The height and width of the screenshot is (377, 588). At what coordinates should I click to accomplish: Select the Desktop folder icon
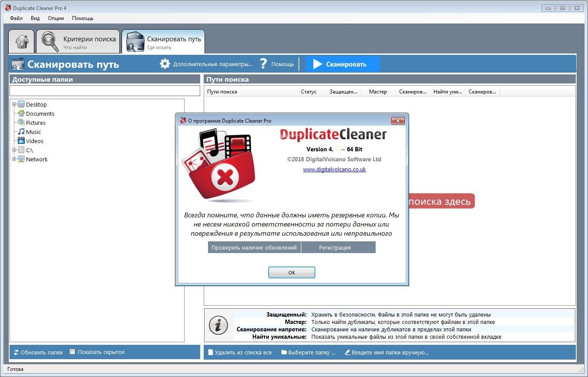tap(21, 104)
